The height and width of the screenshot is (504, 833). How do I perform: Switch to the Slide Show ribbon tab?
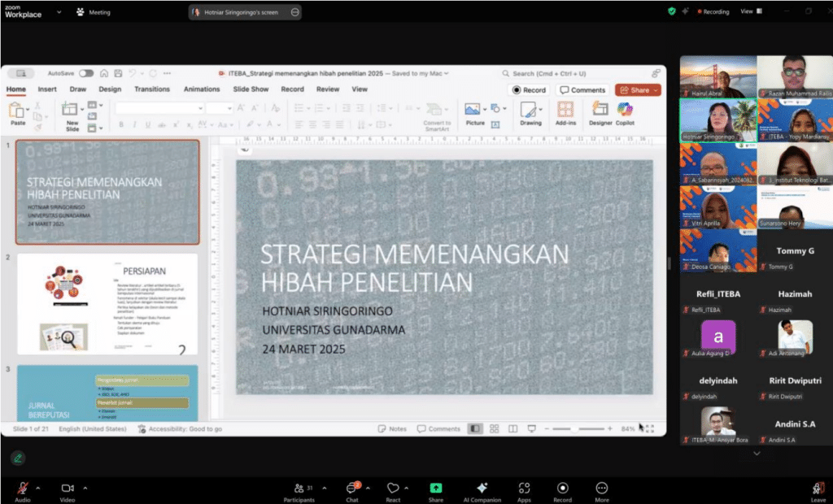click(x=251, y=89)
